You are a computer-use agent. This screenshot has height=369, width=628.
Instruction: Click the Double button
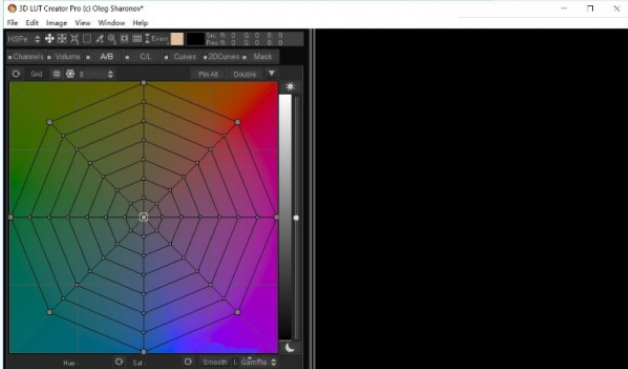(245, 74)
